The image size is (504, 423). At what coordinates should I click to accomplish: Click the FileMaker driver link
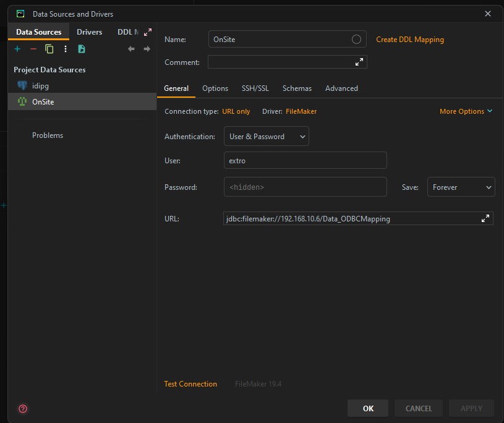coord(301,111)
